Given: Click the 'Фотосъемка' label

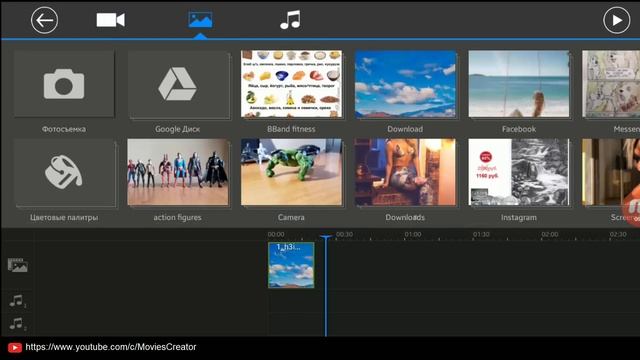Looking at the screenshot, I should point(64,129).
